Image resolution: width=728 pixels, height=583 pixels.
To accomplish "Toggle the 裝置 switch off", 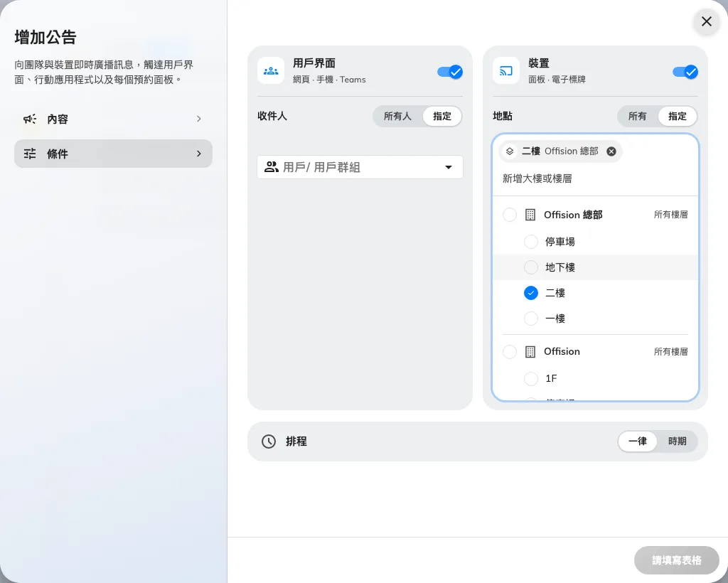I will [685, 72].
